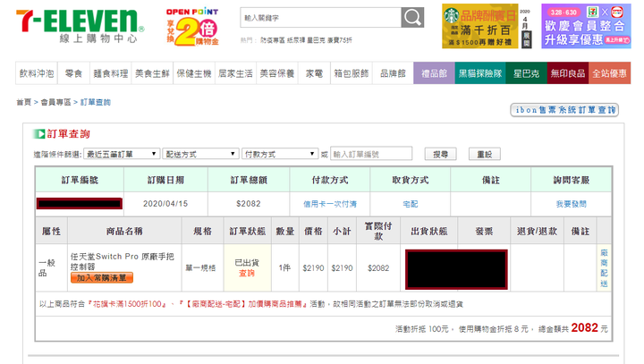Open the 【廠商配送-宅配】加價購商品推薦 link
The height and width of the screenshot is (364, 644).
coord(243,304)
